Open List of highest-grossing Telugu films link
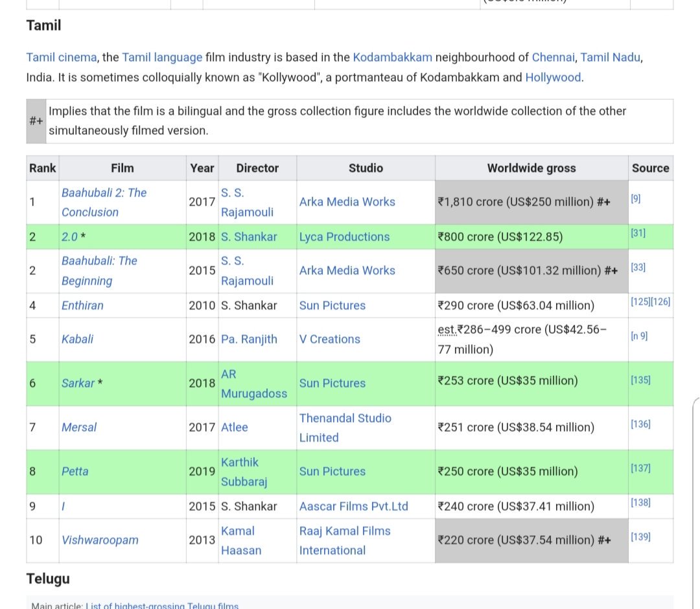Viewport: 700px width, 609px height. tap(162, 605)
